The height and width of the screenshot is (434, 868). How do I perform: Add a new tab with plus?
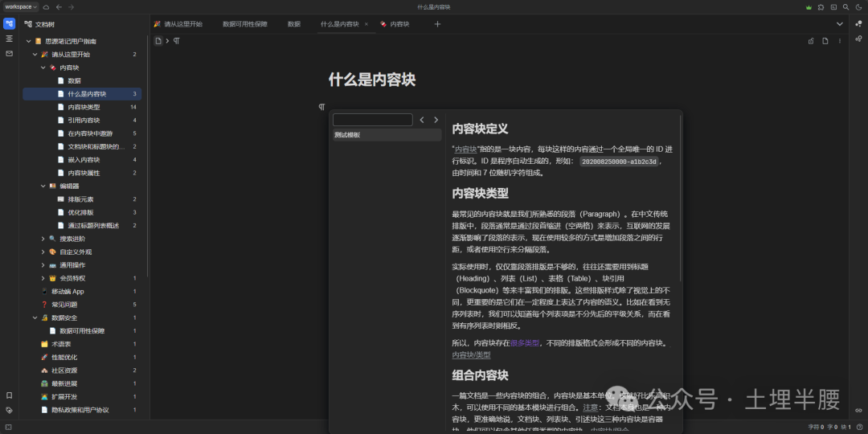tap(437, 24)
